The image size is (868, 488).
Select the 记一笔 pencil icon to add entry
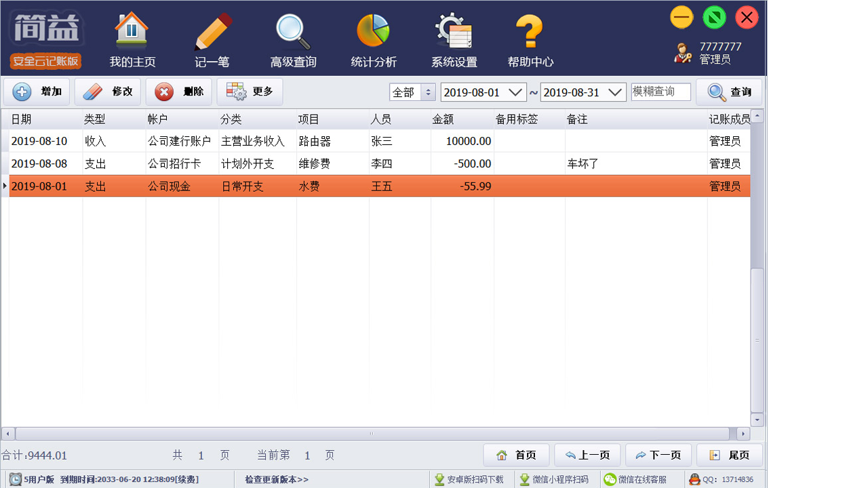click(x=212, y=30)
